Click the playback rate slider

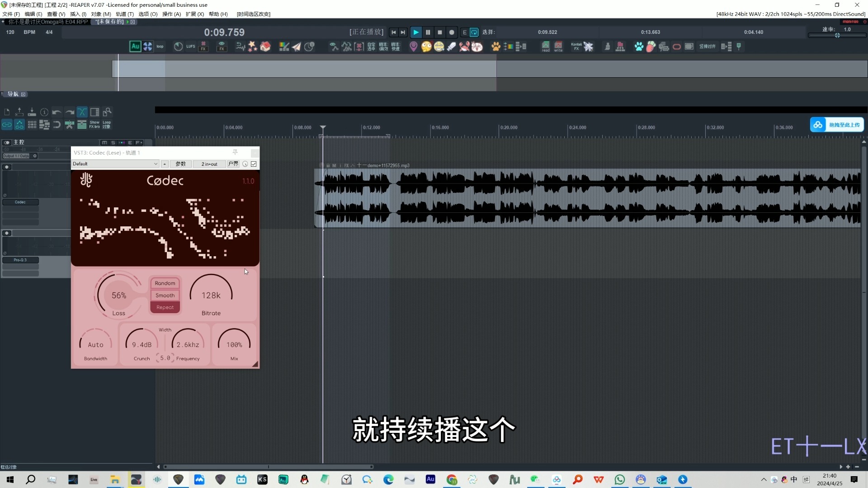click(837, 35)
